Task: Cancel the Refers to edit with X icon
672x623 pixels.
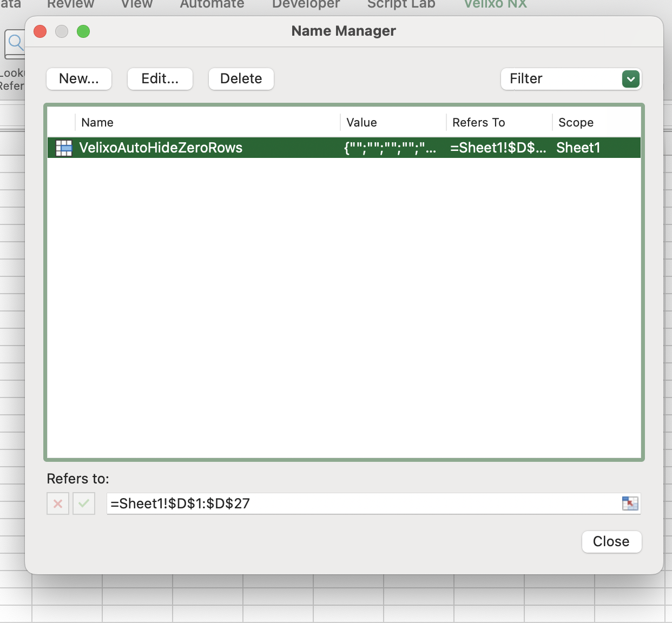Action: (x=58, y=503)
